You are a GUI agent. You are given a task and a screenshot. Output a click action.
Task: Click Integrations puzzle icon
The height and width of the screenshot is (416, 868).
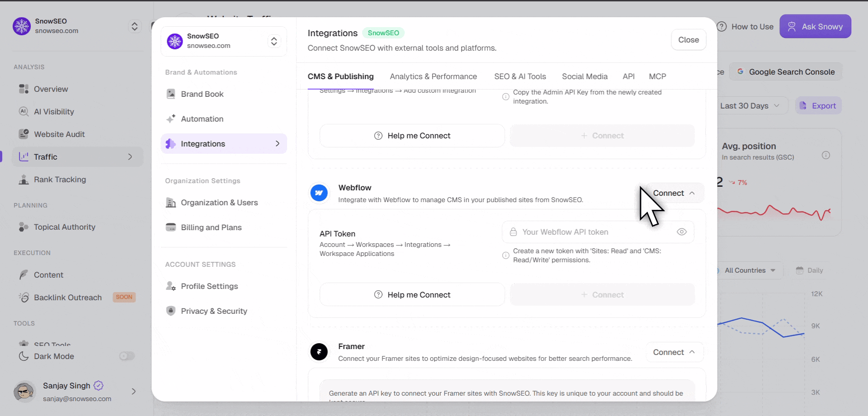(x=171, y=144)
